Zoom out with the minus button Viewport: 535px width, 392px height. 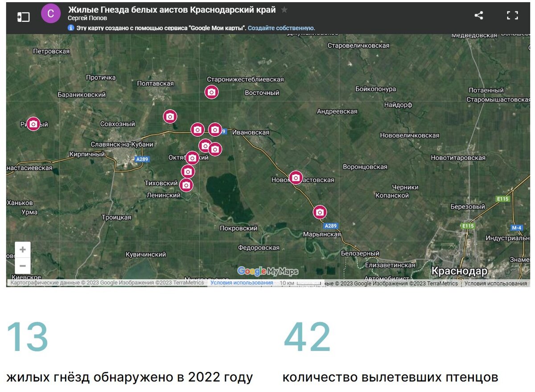pyautogui.click(x=23, y=266)
